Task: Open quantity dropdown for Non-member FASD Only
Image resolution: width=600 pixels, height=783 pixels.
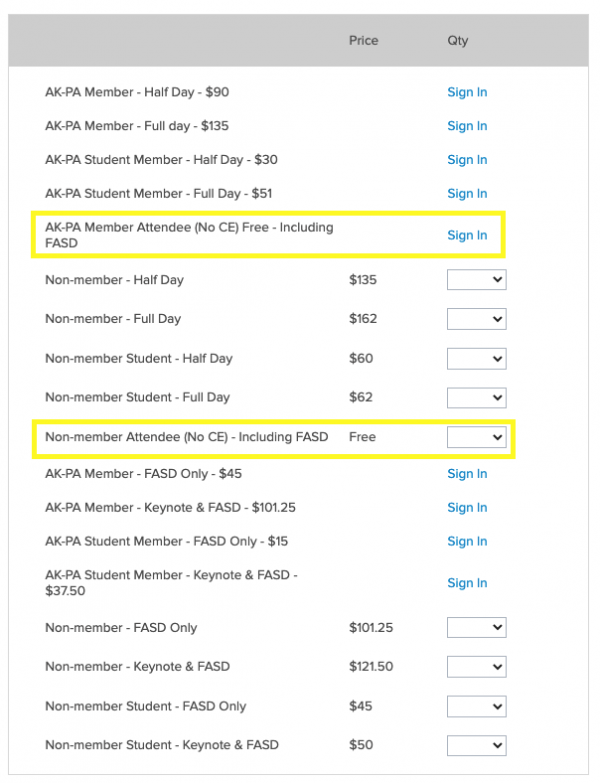Action: tap(477, 628)
